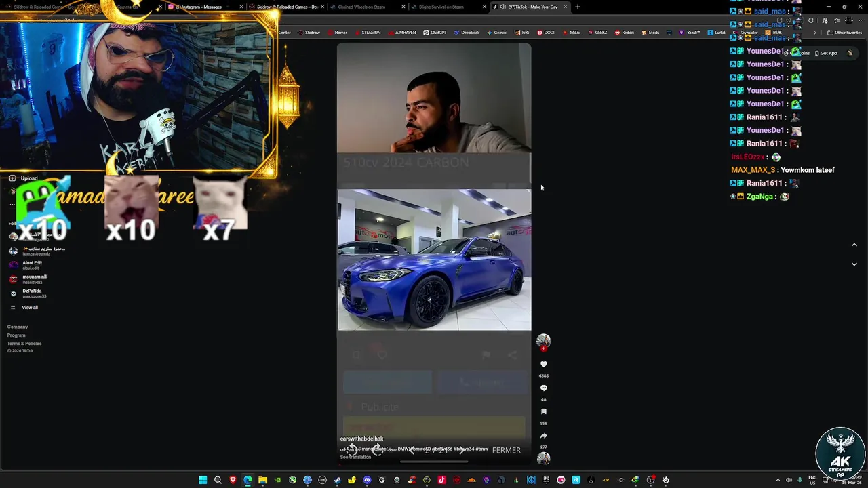
Task: Open the taskbar search icon
Action: coord(218,480)
